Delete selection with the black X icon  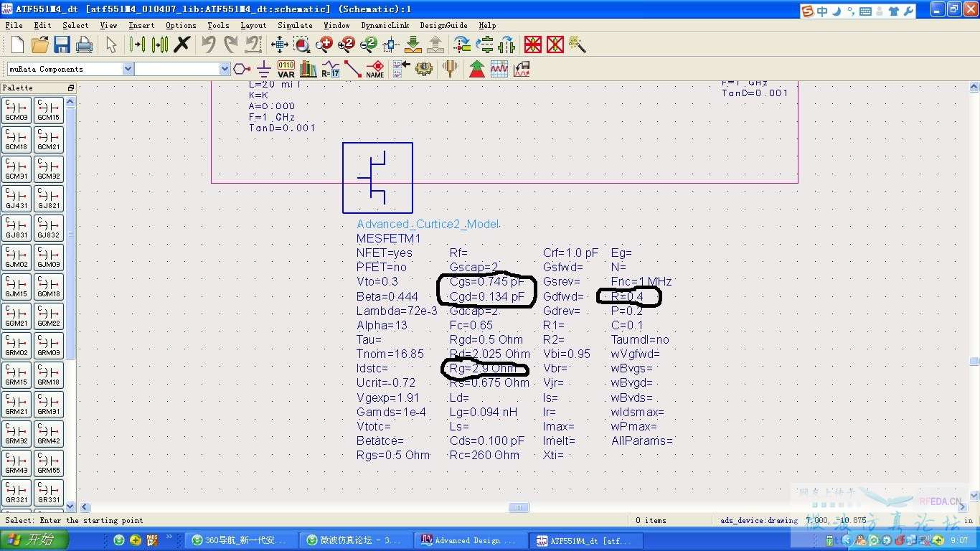[182, 45]
